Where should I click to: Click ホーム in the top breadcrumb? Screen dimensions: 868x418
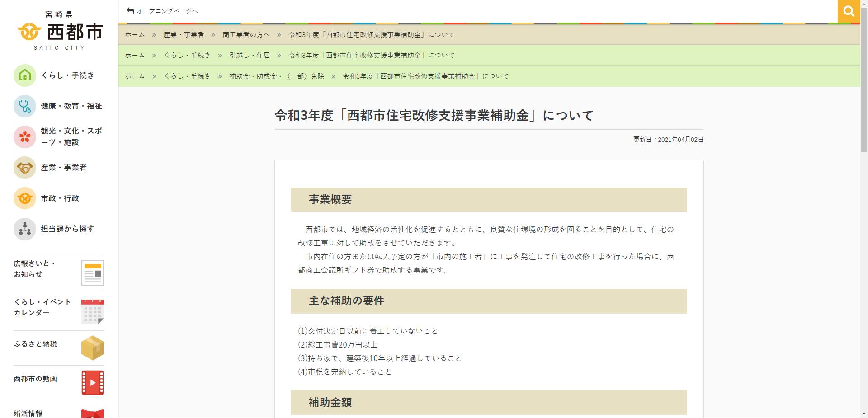click(x=134, y=34)
